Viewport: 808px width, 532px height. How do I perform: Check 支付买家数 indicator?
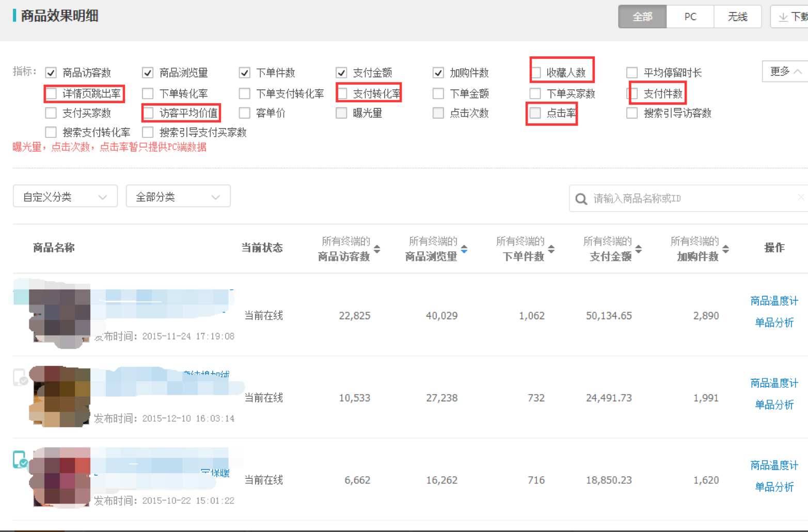51,113
